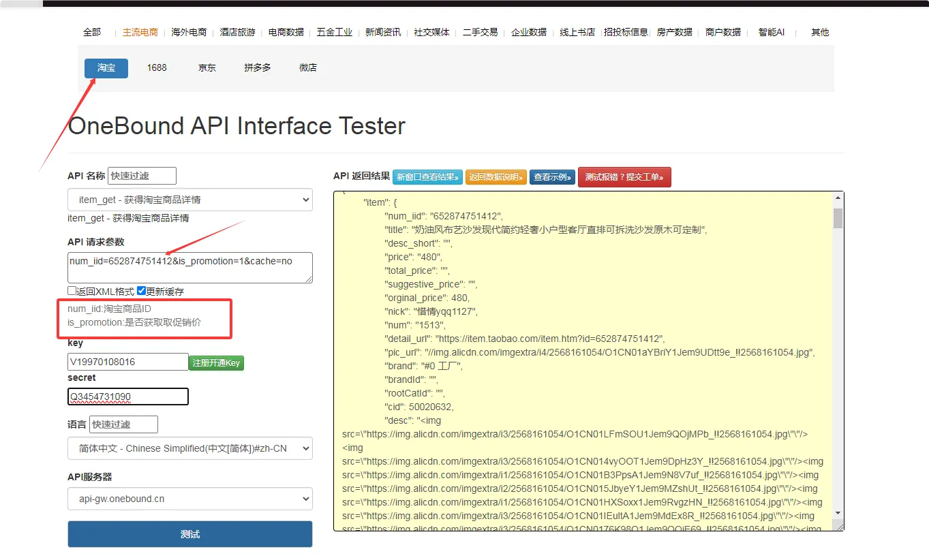Click the request textarea resize handle

pyautogui.click(x=309, y=279)
